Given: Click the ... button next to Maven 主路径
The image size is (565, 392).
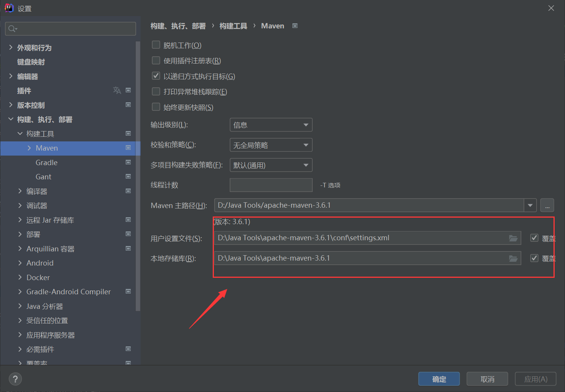Looking at the screenshot, I should click(x=547, y=205).
